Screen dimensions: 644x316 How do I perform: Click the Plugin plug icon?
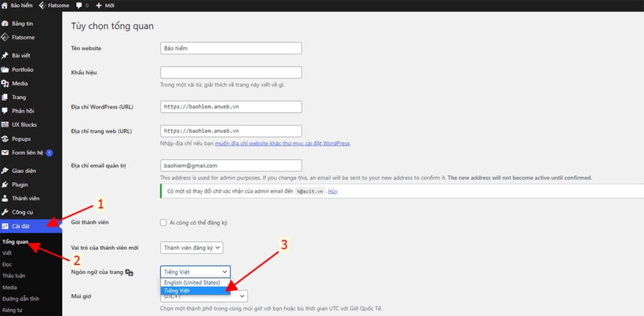pyautogui.click(x=5, y=184)
